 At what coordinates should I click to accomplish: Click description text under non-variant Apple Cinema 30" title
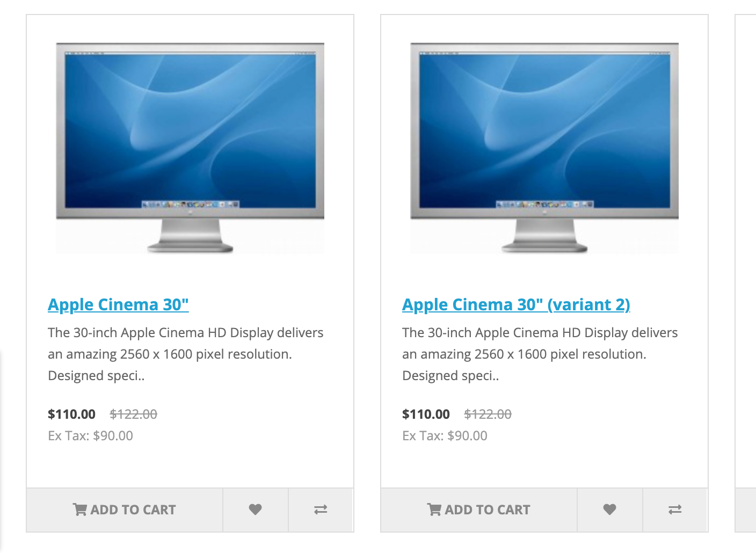(x=185, y=354)
